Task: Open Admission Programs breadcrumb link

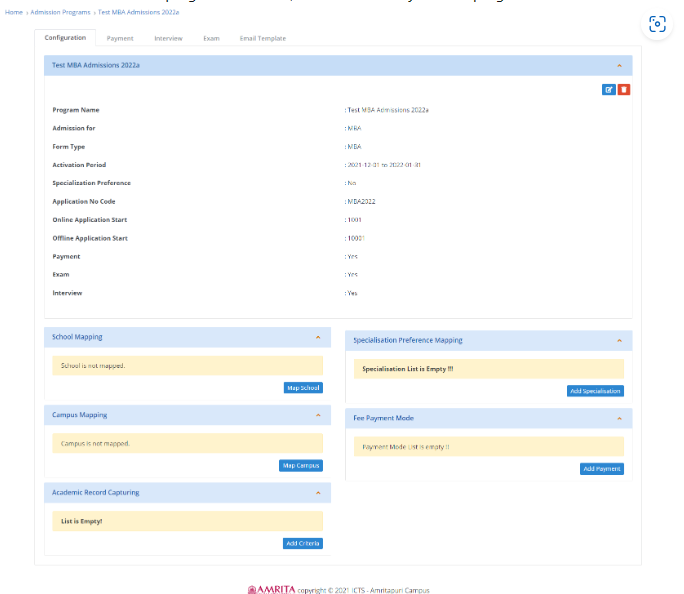Action: pyautogui.click(x=60, y=12)
